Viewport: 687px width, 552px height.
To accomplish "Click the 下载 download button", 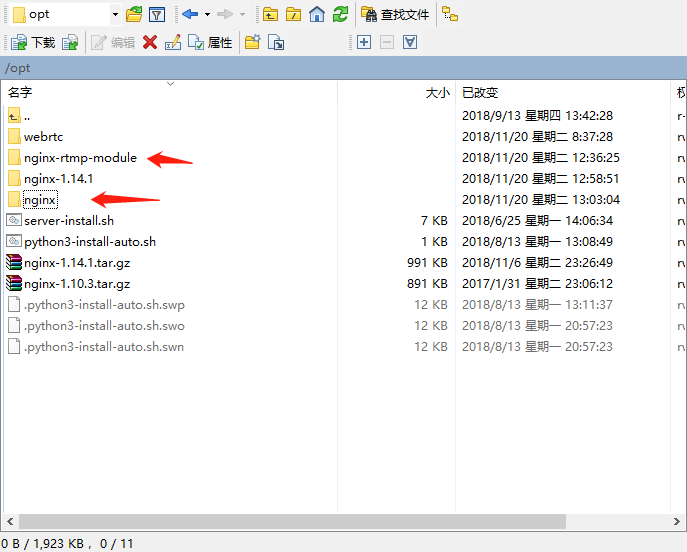I will coord(33,42).
